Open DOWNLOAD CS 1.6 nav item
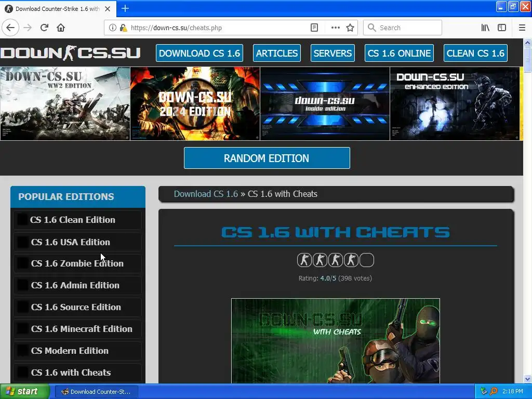The height and width of the screenshot is (399, 532). point(199,54)
